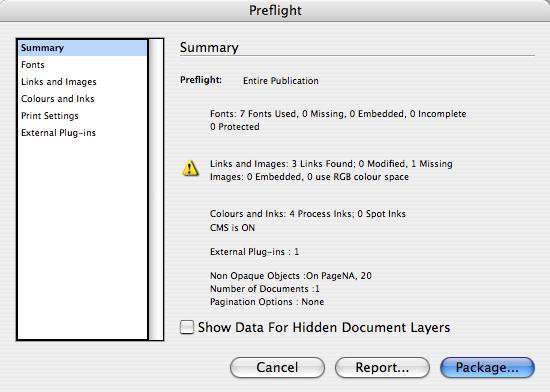The image size is (550, 392).
Task: Click the External Plug-ins count text
Action: click(254, 252)
